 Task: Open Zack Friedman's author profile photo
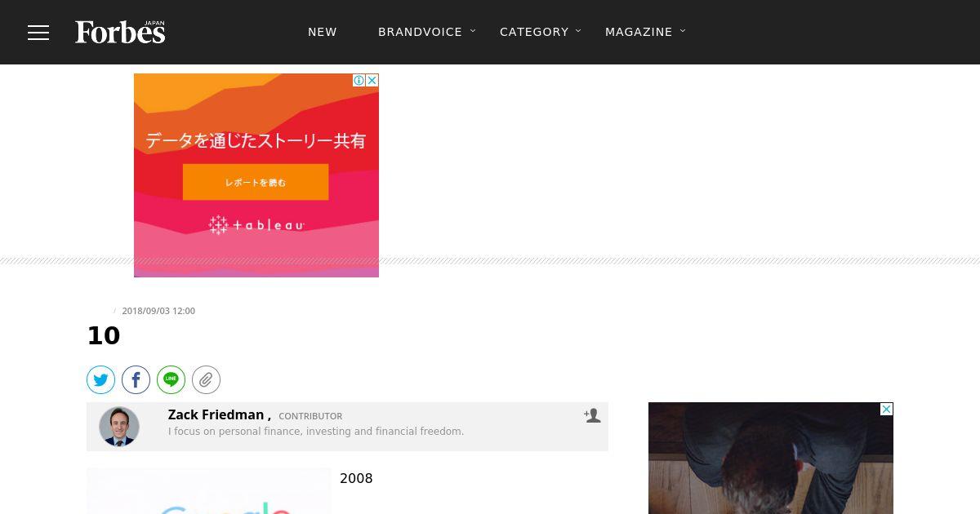point(119,426)
